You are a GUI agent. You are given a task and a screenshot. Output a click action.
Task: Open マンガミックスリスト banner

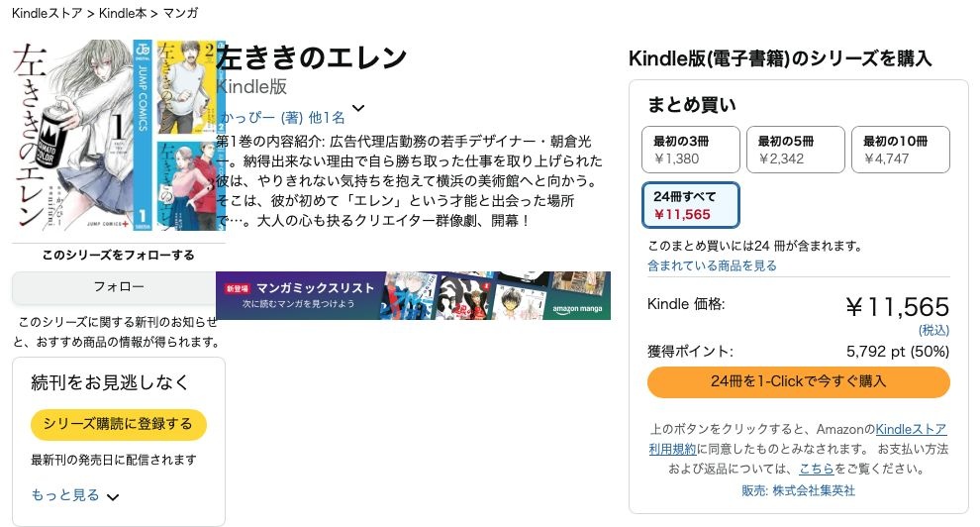pyautogui.click(x=413, y=295)
